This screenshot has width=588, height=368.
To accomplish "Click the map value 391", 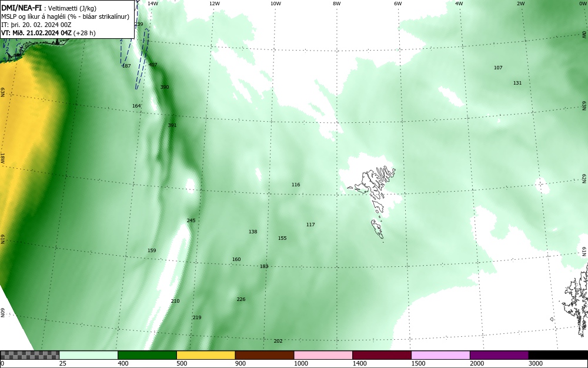I will tap(172, 125).
